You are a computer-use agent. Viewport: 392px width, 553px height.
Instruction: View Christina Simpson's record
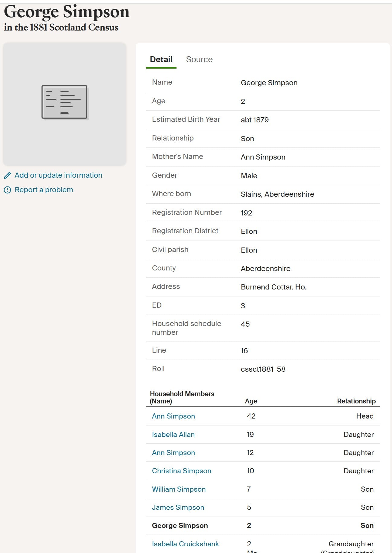[x=181, y=471]
